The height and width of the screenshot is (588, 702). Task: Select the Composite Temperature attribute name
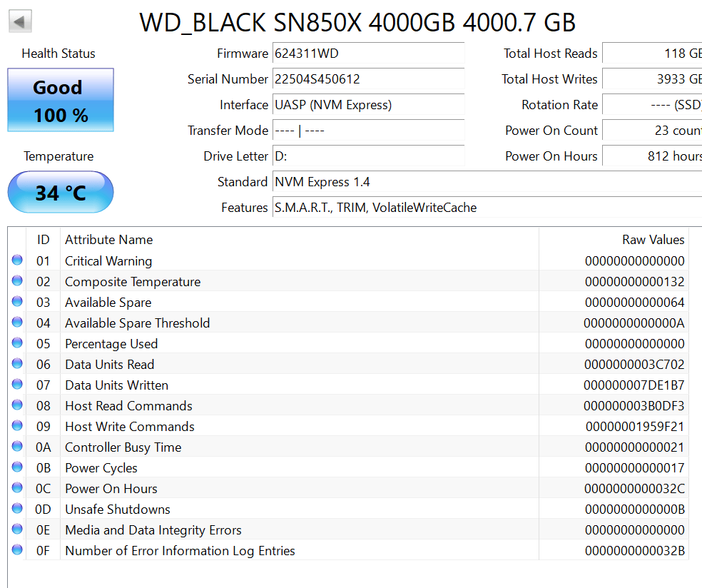point(133,282)
